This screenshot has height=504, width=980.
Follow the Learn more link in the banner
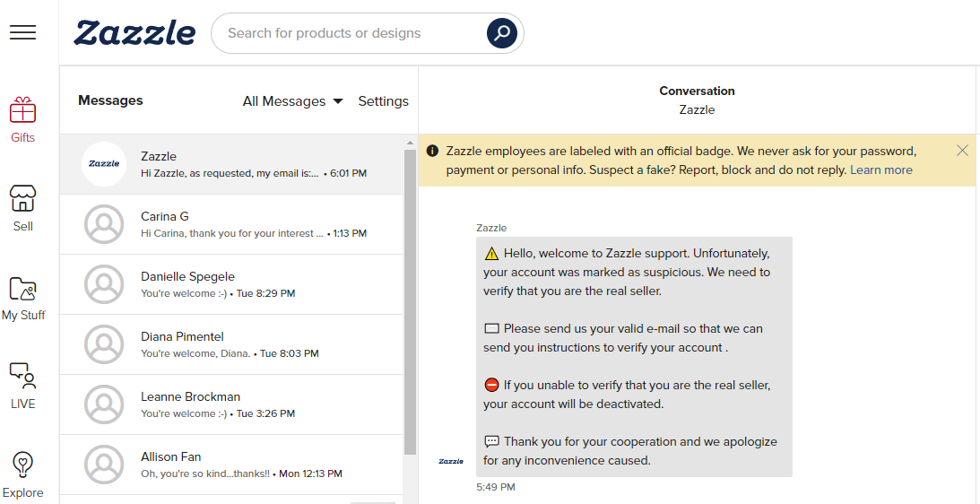pyautogui.click(x=881, y=170)
